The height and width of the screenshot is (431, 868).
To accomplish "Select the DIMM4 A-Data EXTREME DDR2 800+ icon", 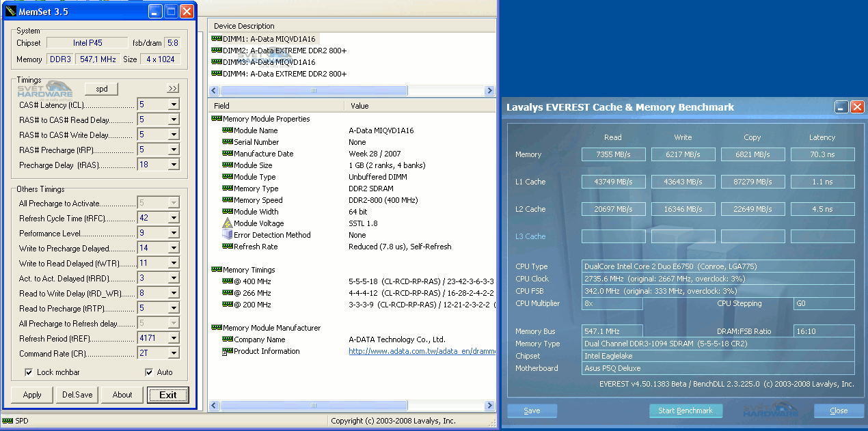I will (215, 74).
